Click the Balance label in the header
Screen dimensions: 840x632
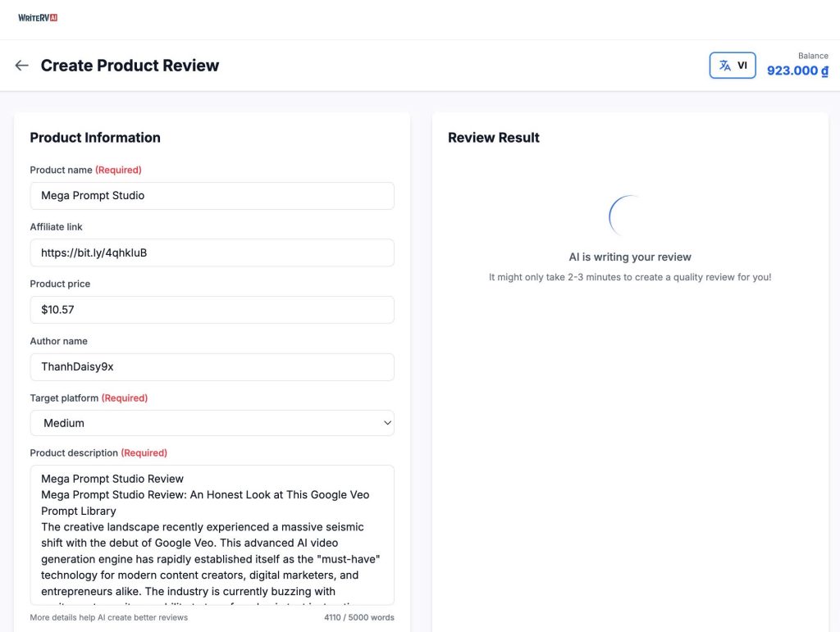tap(813, 56)
